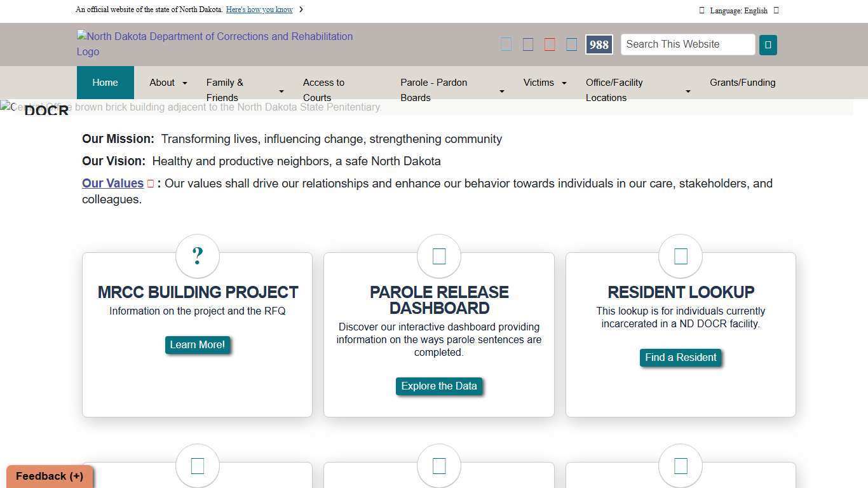Click the Department of Corrections logo image
This screenshot has width=868, height=488.
coord(214,44)
